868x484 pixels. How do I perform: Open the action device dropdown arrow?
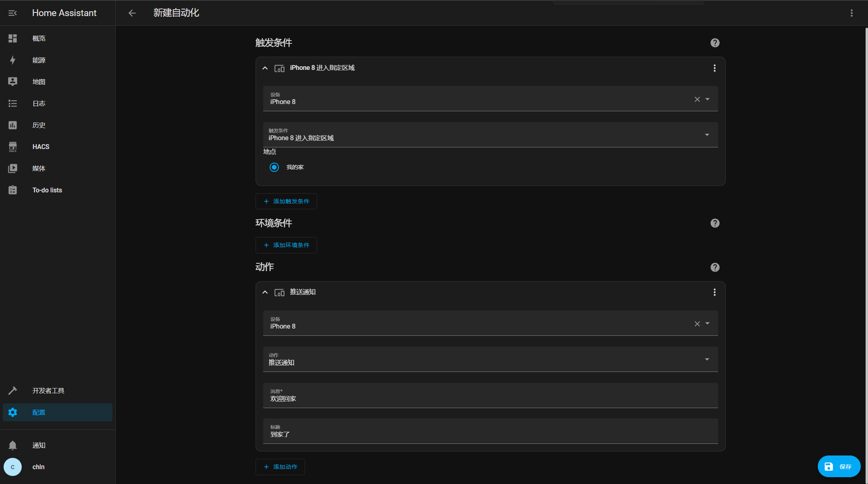(x=707, y=323)
